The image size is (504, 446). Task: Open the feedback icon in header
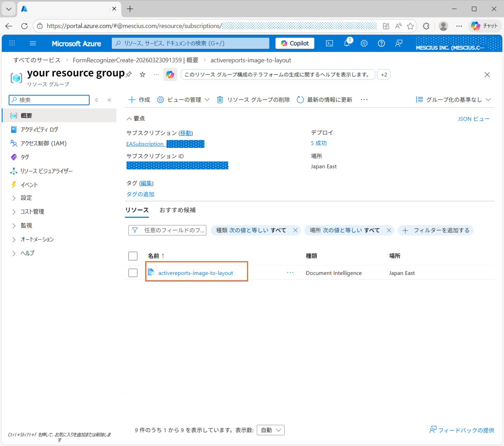[399, 43]
